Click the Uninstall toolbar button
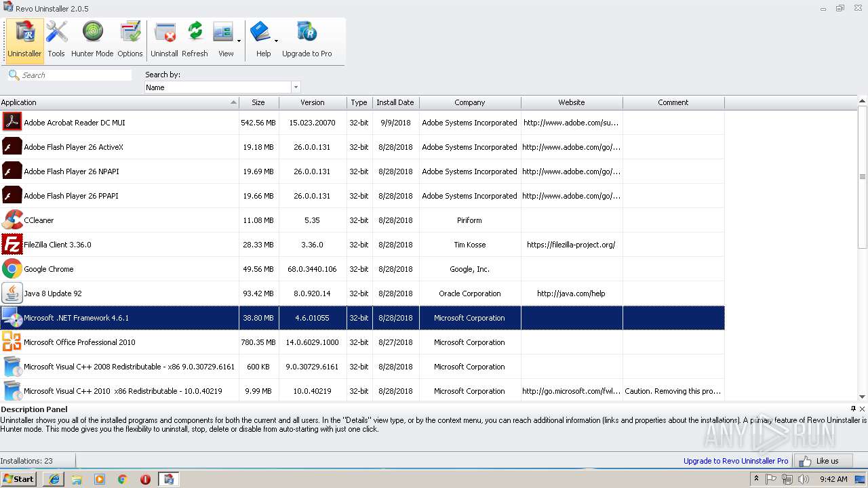 [164, 41]
